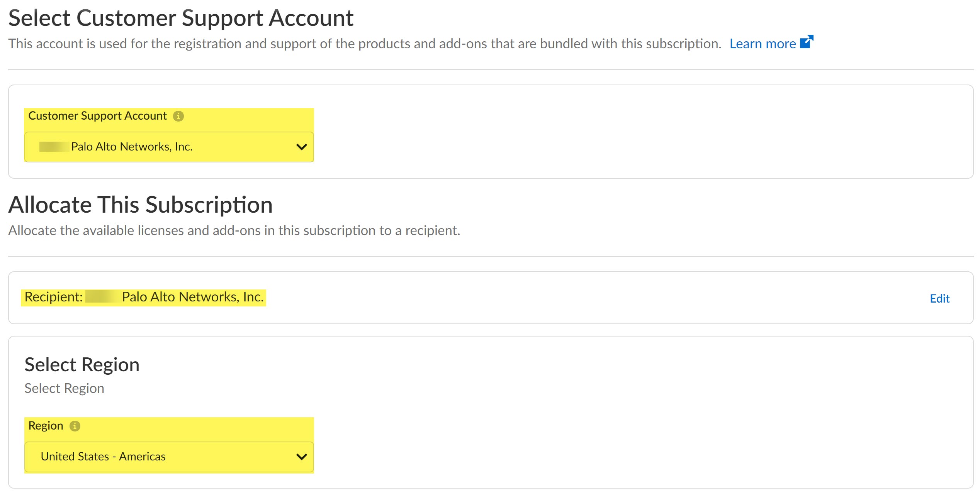Click chevron arrow in Region dropdown
Viewport: 980px width, 494px height.
coord(301,457)
